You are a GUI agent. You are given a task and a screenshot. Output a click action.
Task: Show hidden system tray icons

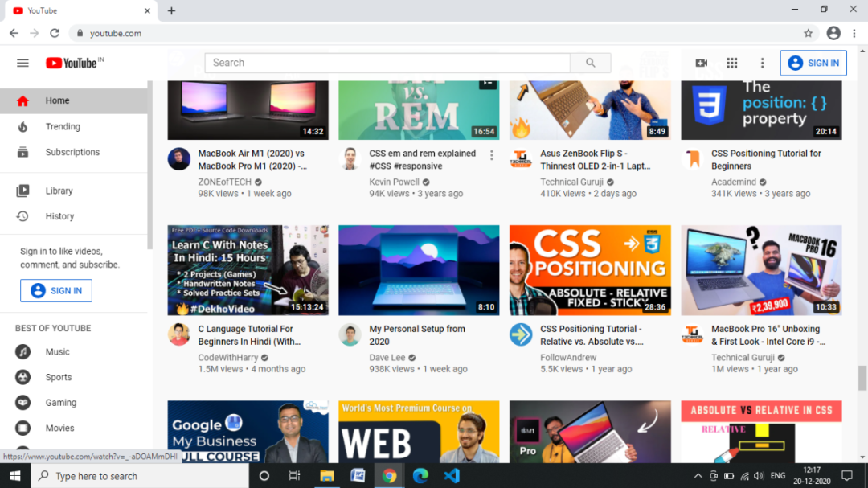tap(698, 476)
